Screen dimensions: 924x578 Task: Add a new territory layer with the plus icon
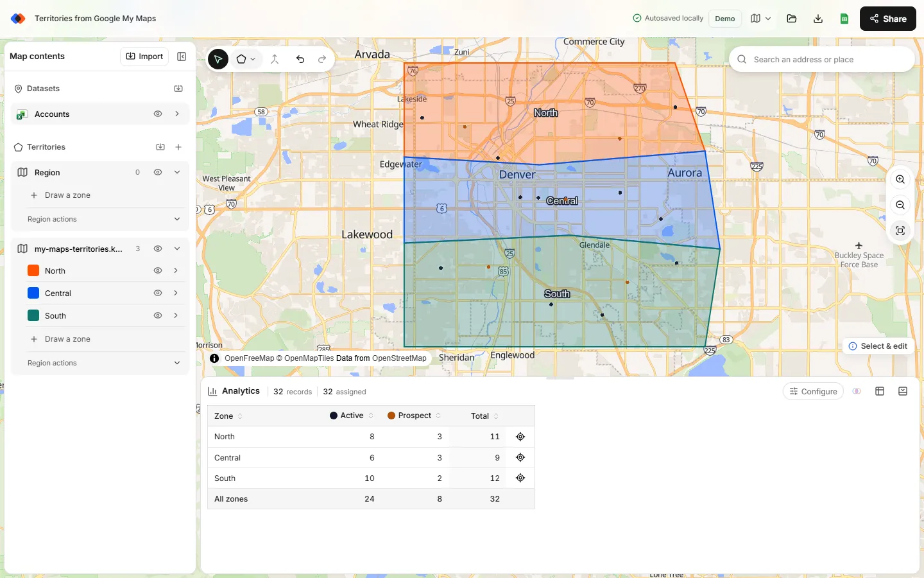(178, 147)
